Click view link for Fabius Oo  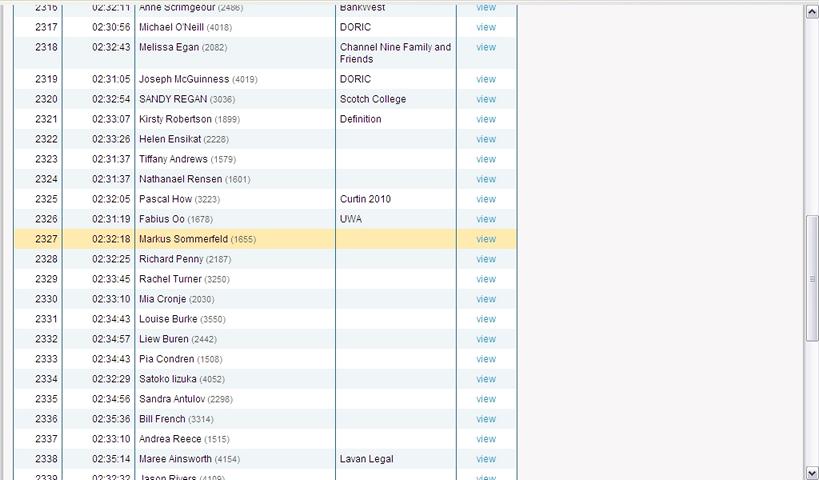[486, 219]
